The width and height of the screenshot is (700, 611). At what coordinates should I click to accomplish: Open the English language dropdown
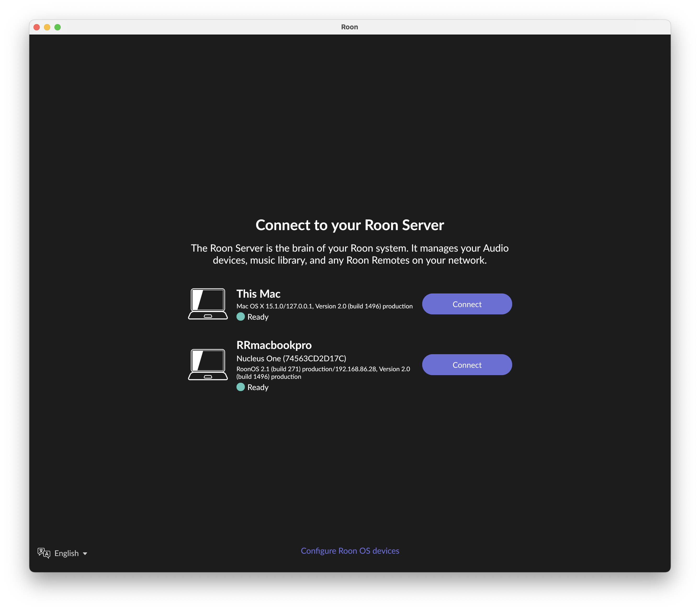71,553
